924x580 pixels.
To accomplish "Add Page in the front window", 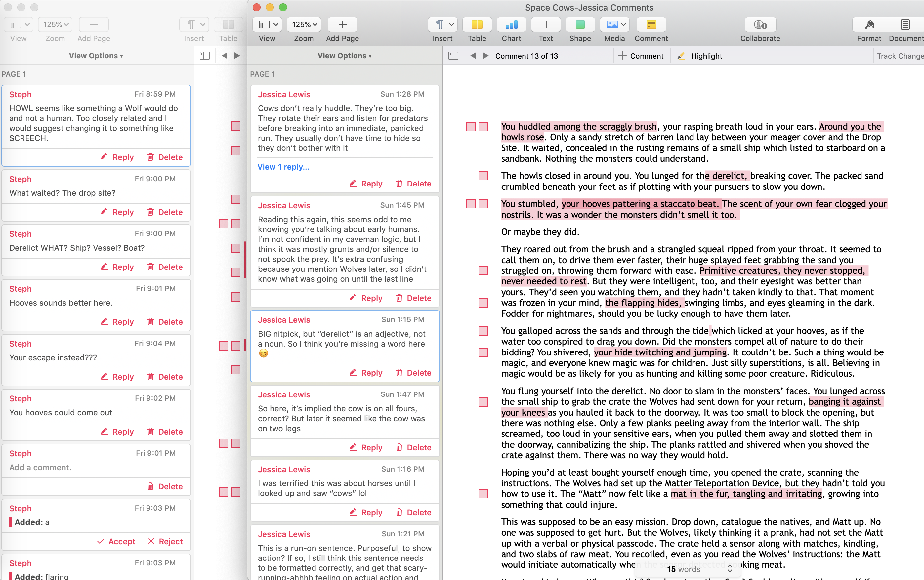I will (343, 24).
